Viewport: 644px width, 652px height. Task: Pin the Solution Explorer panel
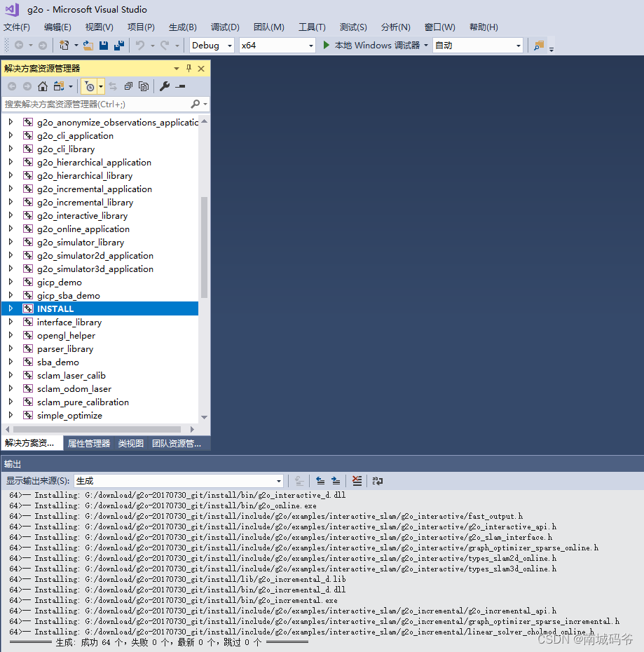pos(189,68)
